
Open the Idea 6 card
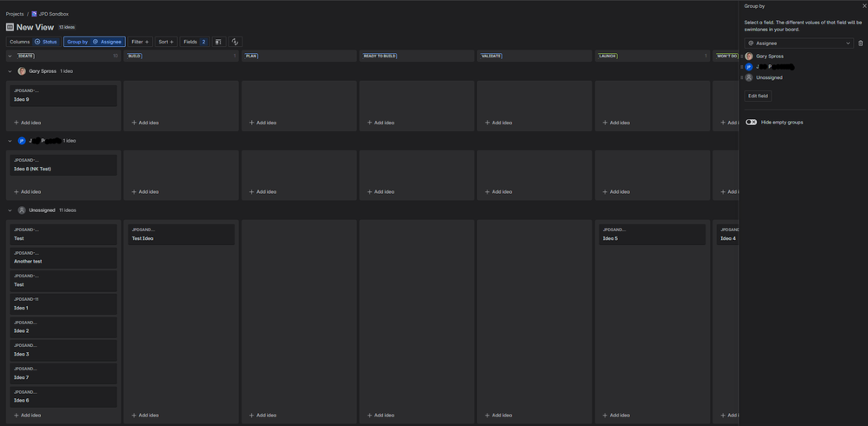pyautogui.click(x=63, y=397)
